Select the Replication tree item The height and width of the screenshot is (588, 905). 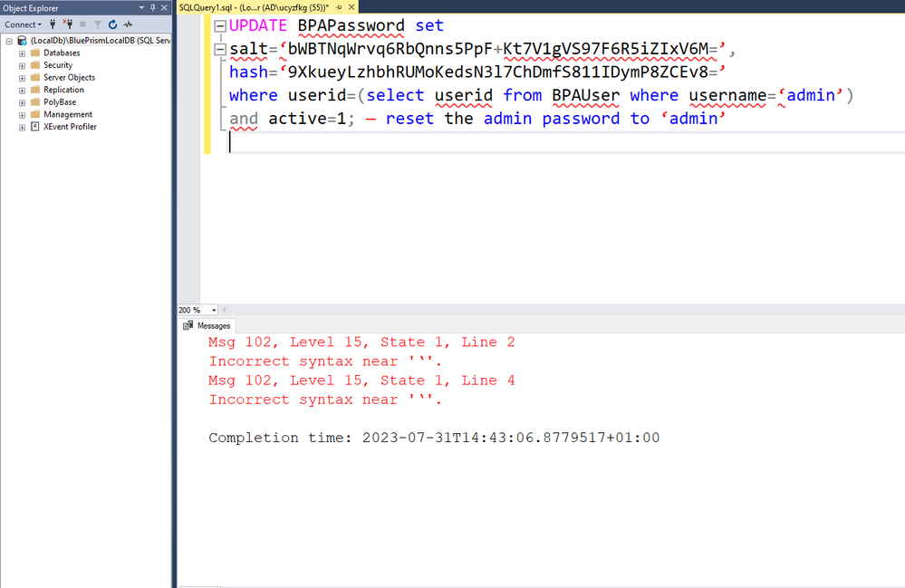point(63,90)
